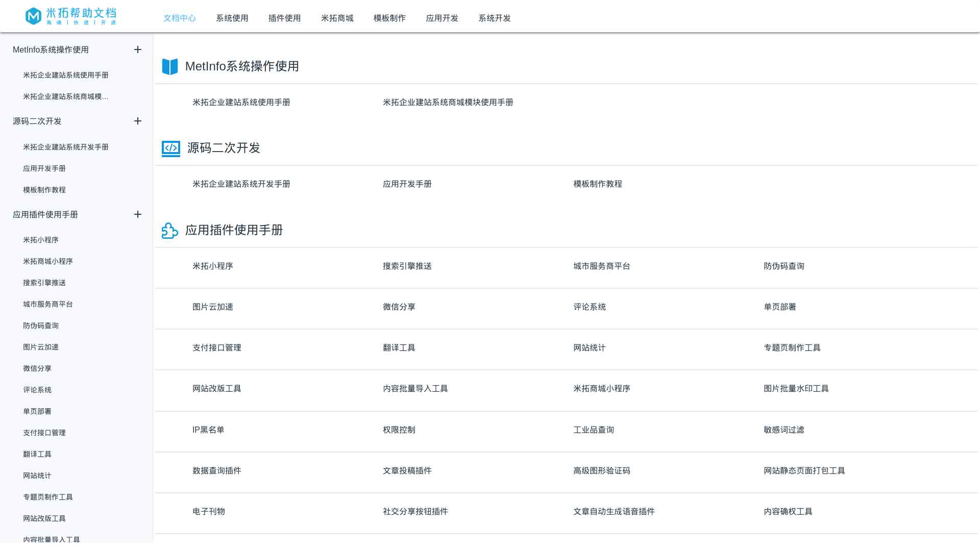Open 支付接口管理 link in main grid
The width and height of the screenshot is (980, 551).
pos(217,348)
